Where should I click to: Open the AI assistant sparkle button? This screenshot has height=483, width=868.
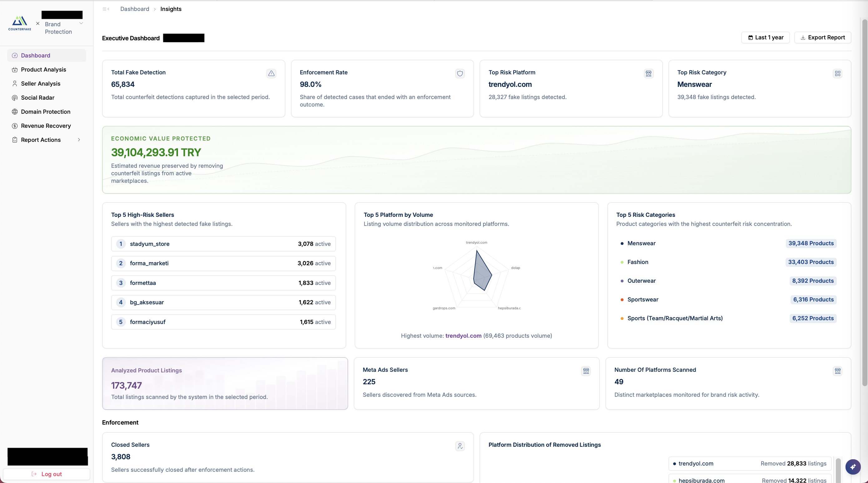853,467
